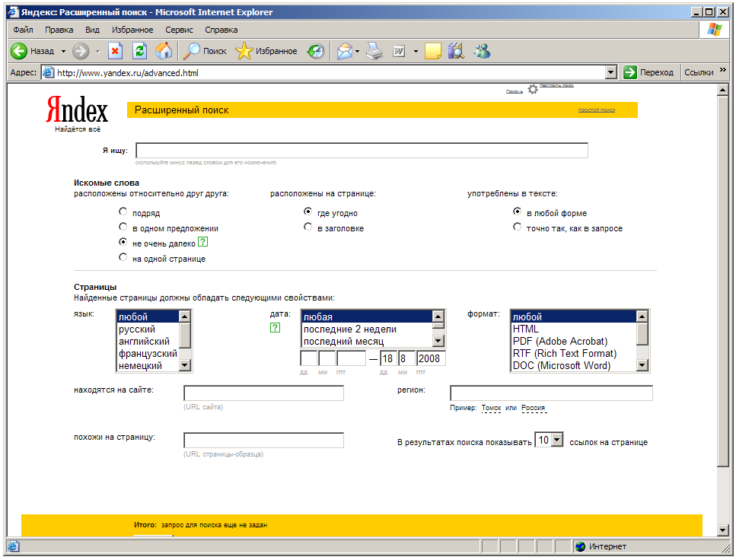
Task: Open the Файл menu
Action: pos(23,30)
